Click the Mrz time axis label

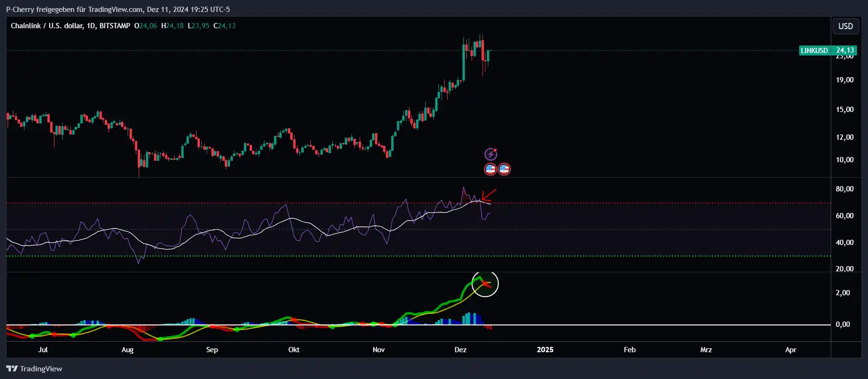click(706, 350)
